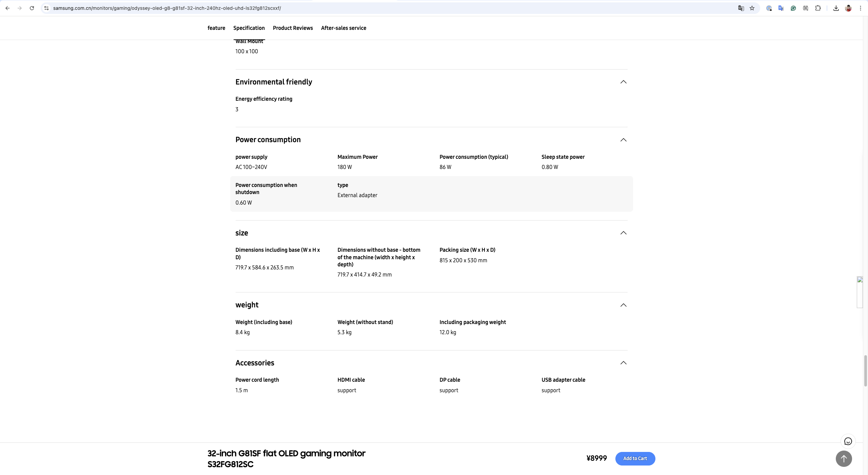868x475 pixels.
Task: Collapse the size section chevron
Action: click(x=623, y=233)
